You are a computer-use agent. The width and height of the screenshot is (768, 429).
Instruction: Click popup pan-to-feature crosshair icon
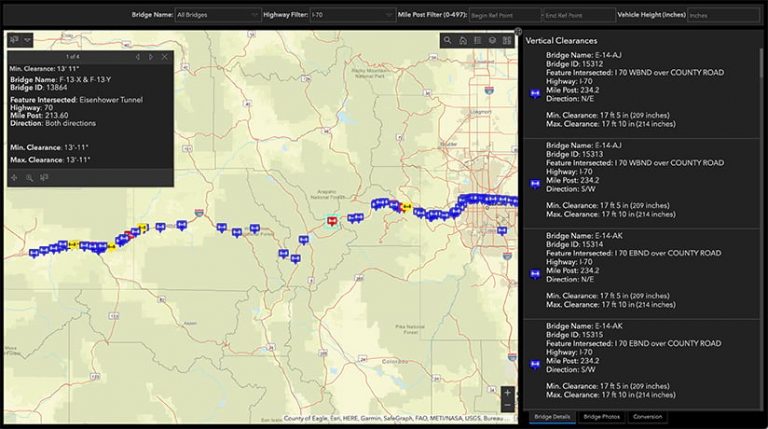(x=14, y=178)
